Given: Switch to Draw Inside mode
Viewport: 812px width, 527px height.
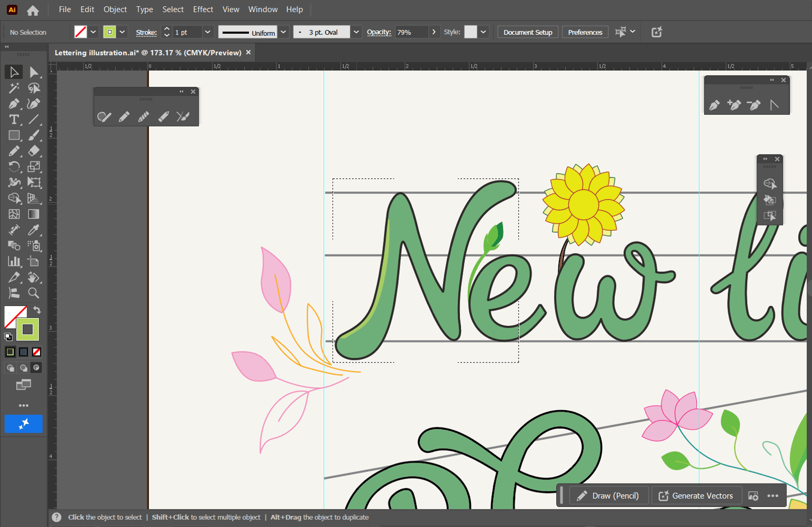Looking at the screenshot, I should click(x=36, y=368).
